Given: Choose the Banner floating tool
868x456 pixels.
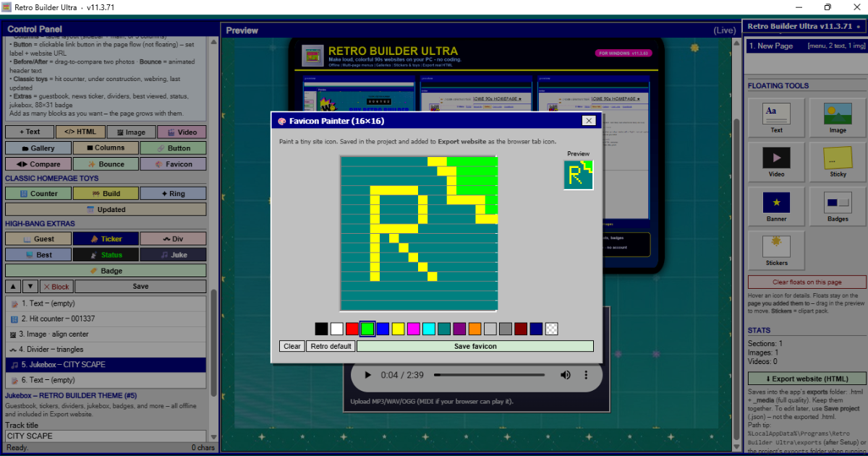Looking at the screenshot, I should 776,205.
